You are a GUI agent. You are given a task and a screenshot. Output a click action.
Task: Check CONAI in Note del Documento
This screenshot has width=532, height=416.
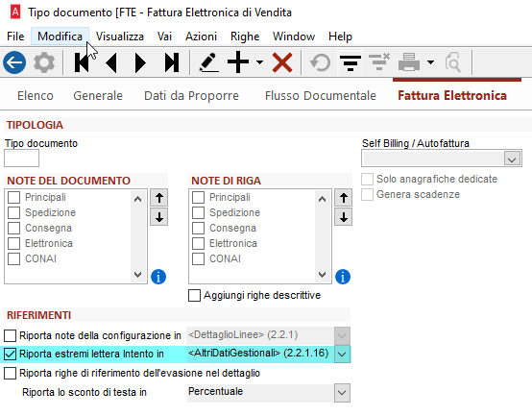coord(13,258)
